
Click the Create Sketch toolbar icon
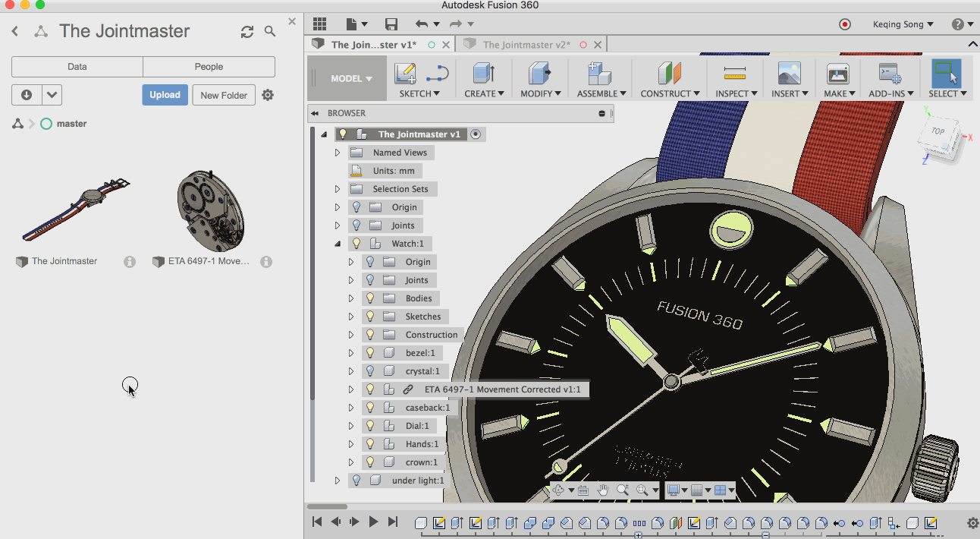pyautogui.click(x=406, y=74)
